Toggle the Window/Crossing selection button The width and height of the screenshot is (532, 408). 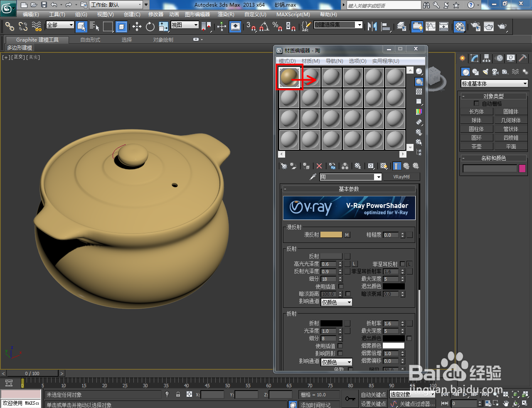point(121,27)
